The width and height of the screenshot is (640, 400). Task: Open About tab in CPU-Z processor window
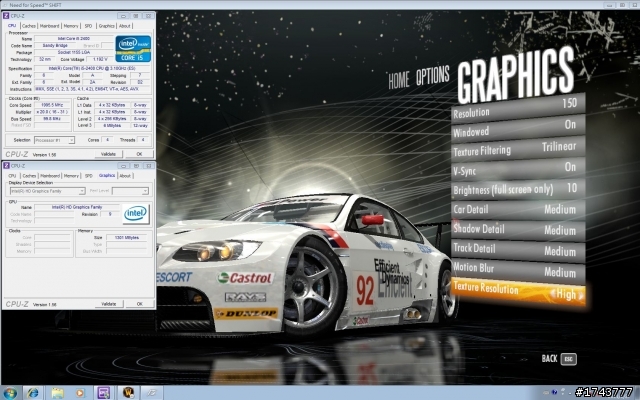(x=124, y=26)
